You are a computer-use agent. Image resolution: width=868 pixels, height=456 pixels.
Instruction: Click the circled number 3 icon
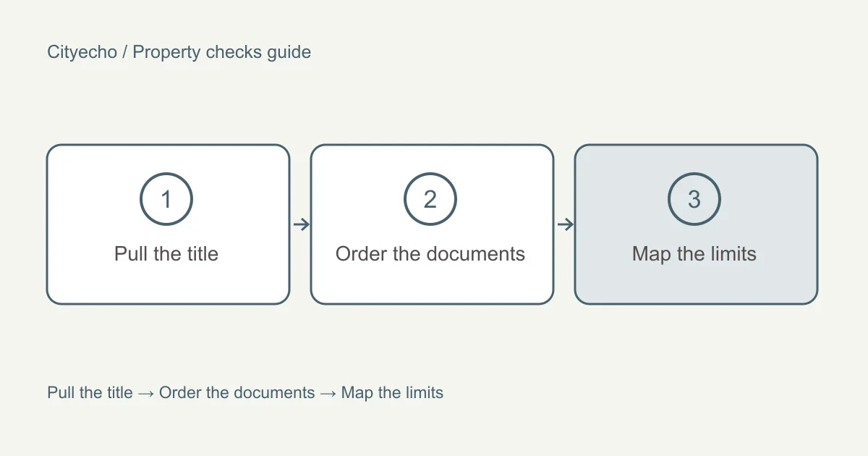pos(694,199)
